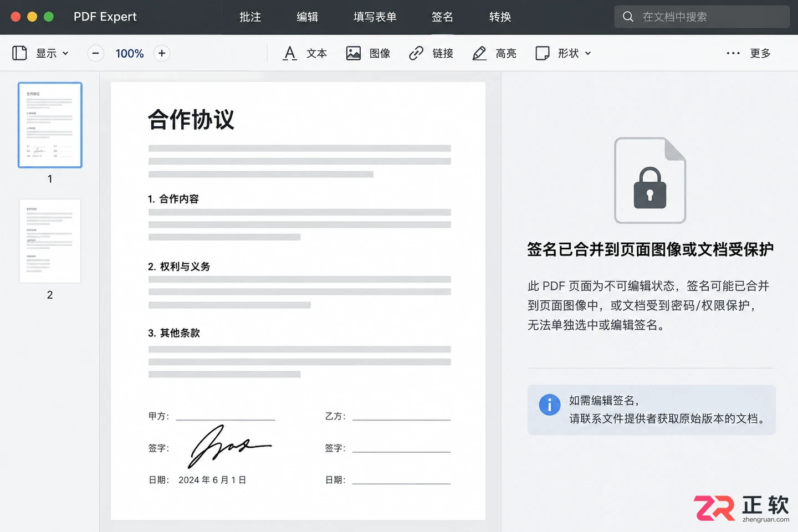The width and height of the screenshot is (798, 532).
Task: Click the 乙方 日期 blank line
Action: [x=401, y=483]
